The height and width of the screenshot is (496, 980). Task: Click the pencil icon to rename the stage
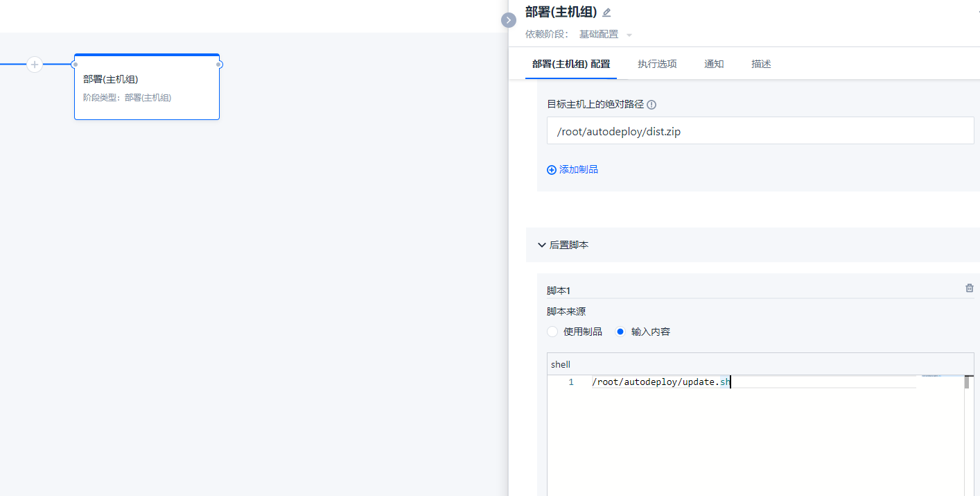606,12
